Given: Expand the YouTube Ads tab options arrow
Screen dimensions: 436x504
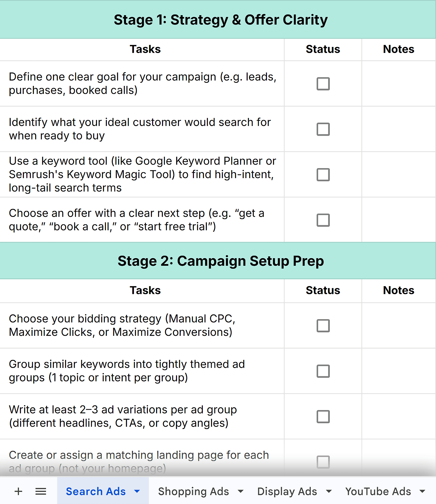Looking at the screenshot, I should click(423, 491).
